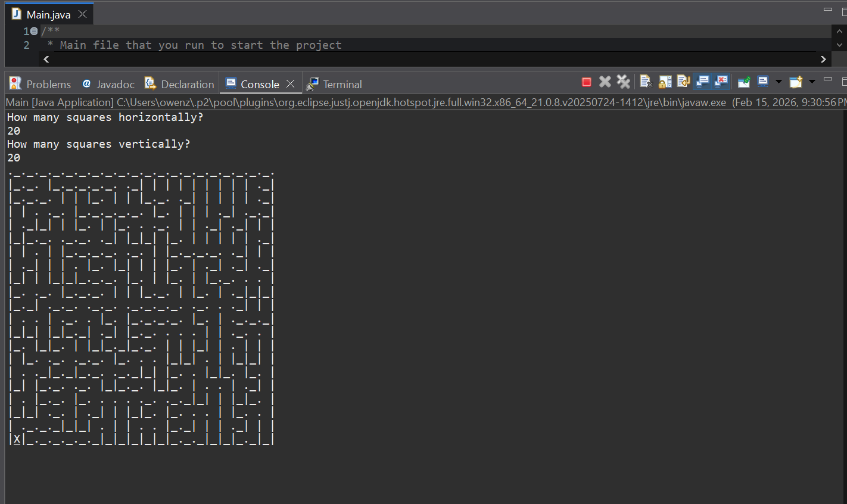
Task: Click the Display Selected Console icon
Action: (763, 82)
